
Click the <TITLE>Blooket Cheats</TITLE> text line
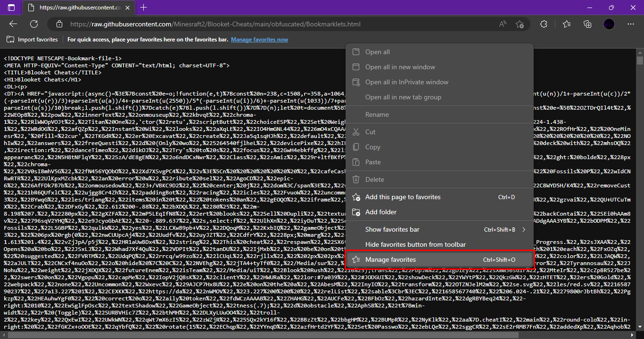pos(52,73)
